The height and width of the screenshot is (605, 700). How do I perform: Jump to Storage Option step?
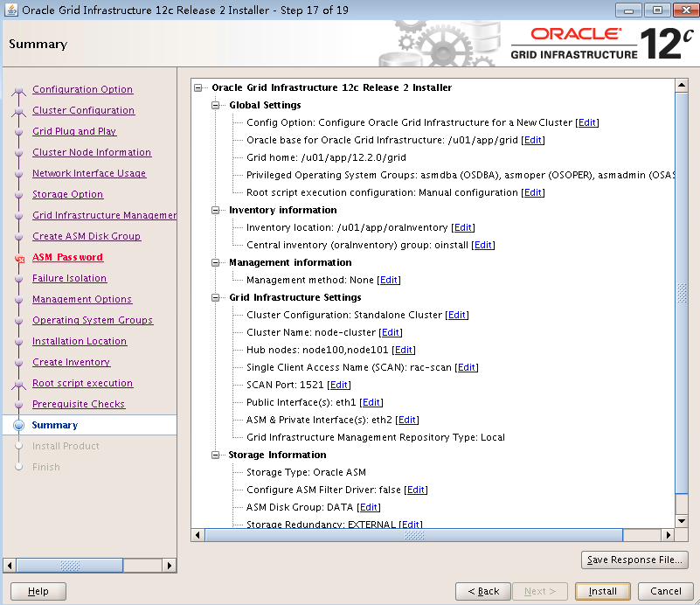point(68,194)
